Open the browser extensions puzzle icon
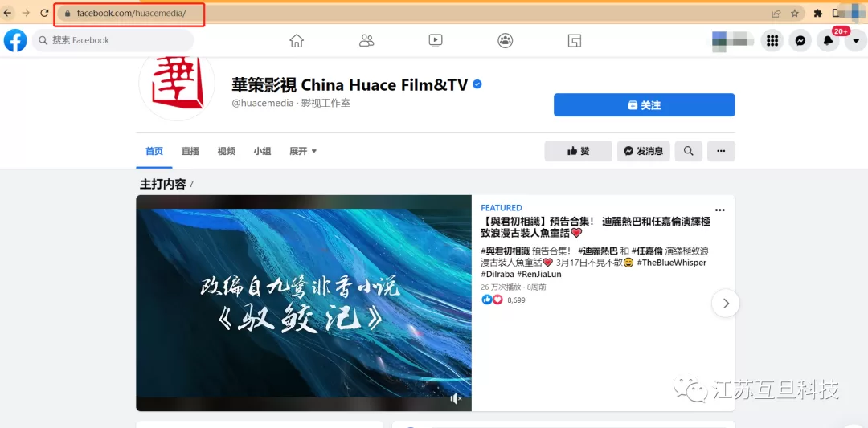The image size is (868, 428). pos(817,14)
